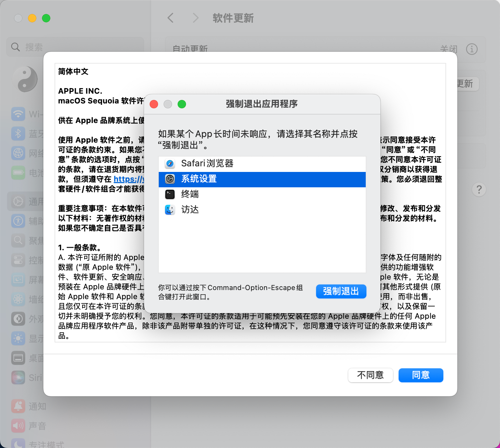Open the Wallpaper flower icon in sidebar
This screenshot has height=448, width=500.
pos(18,299)
